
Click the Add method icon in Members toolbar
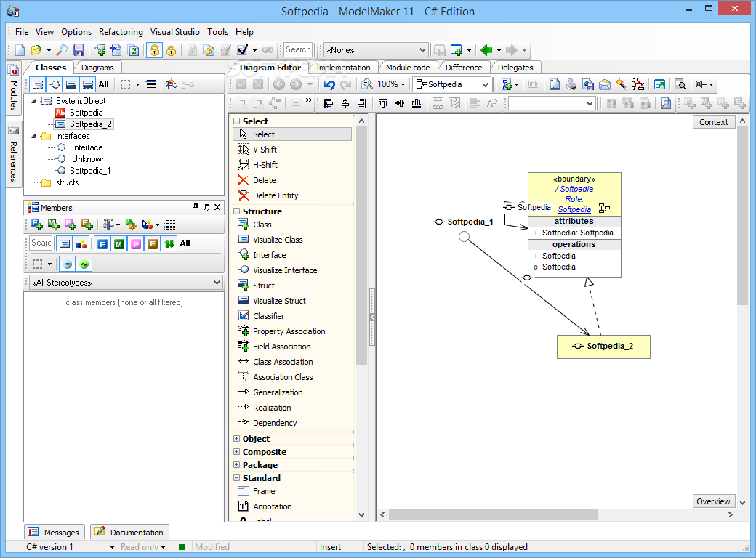point(54,224)
